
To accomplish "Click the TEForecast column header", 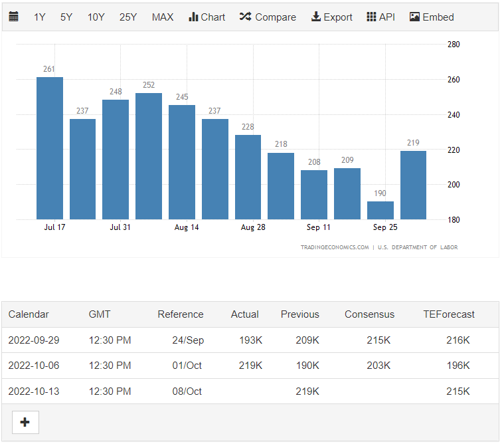I will [x=449, y=314].
